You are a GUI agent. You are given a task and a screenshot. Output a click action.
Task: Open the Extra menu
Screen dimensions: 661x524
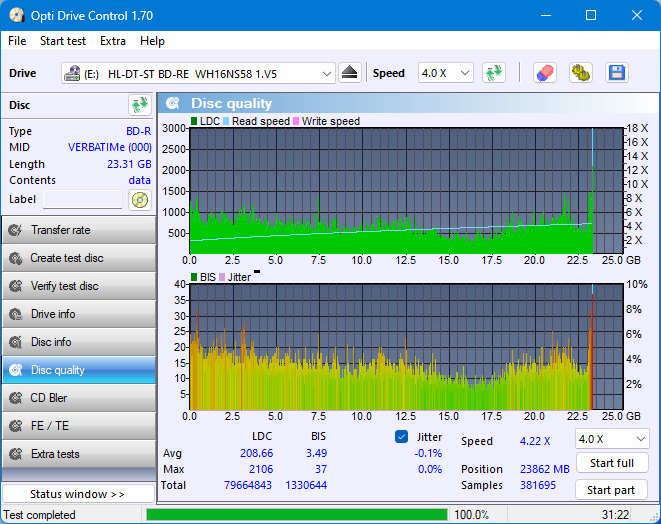pyautogui.click(x=113, y=41)
